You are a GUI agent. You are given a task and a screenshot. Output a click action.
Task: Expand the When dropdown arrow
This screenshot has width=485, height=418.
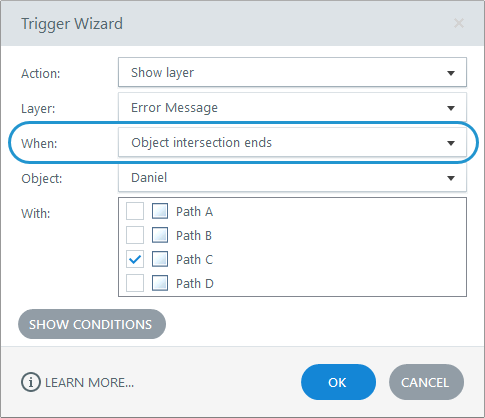(x=451, y=143)
